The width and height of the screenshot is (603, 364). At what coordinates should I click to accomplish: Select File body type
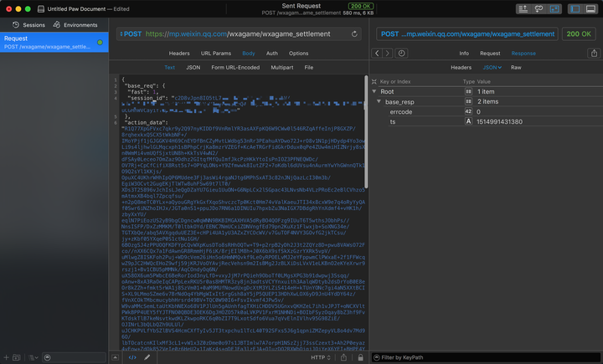(x=309, y=67)
